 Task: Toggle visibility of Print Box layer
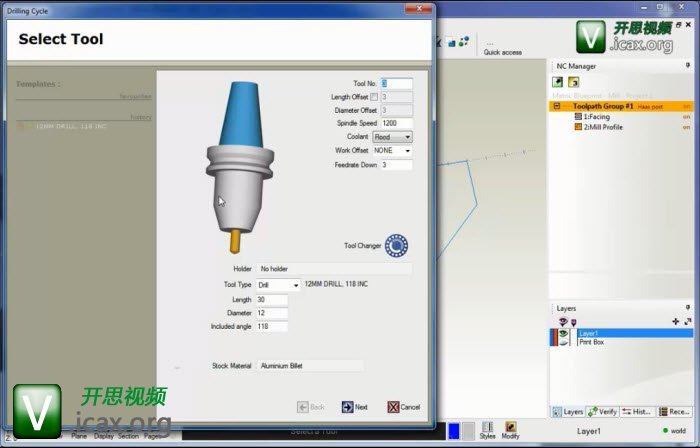[x=563, y=343]
